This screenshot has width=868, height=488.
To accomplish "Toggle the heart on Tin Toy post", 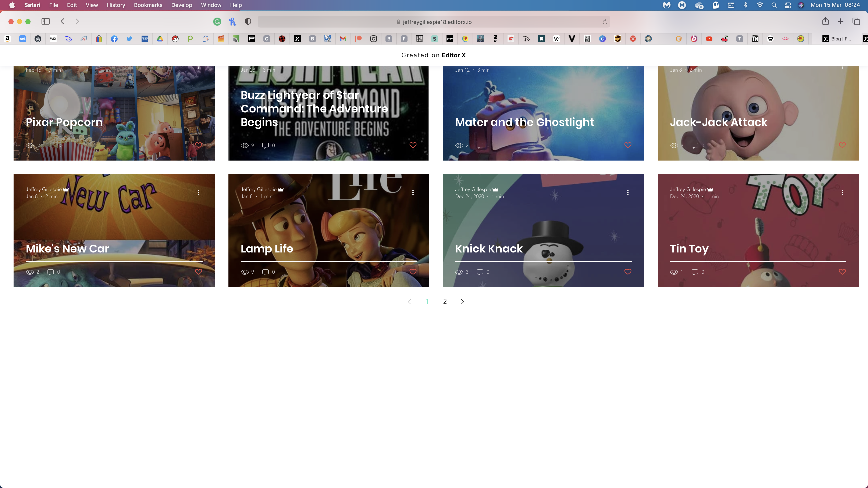I will [x=842, y=272].
